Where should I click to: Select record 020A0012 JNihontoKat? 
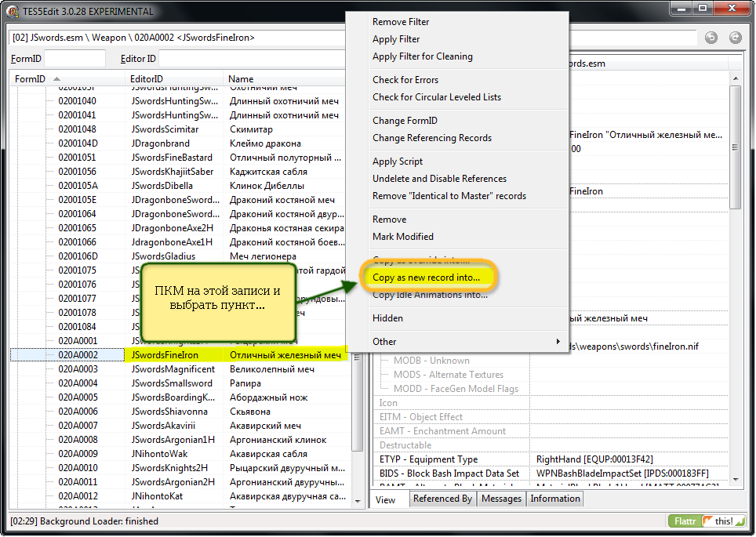pyautogui.click(x=181, y=496)
